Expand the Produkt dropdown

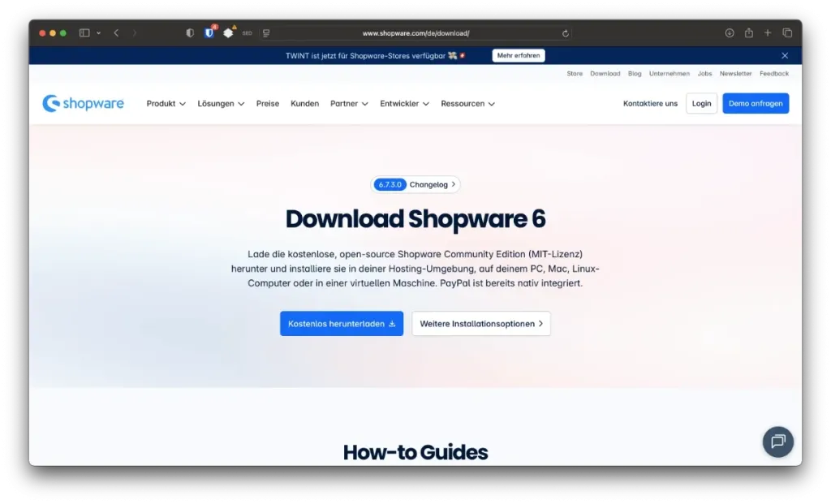click(166, 103)
